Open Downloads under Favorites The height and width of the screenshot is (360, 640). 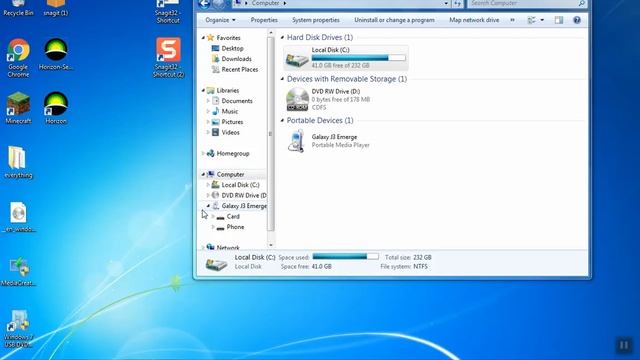[x=236, y=59]
